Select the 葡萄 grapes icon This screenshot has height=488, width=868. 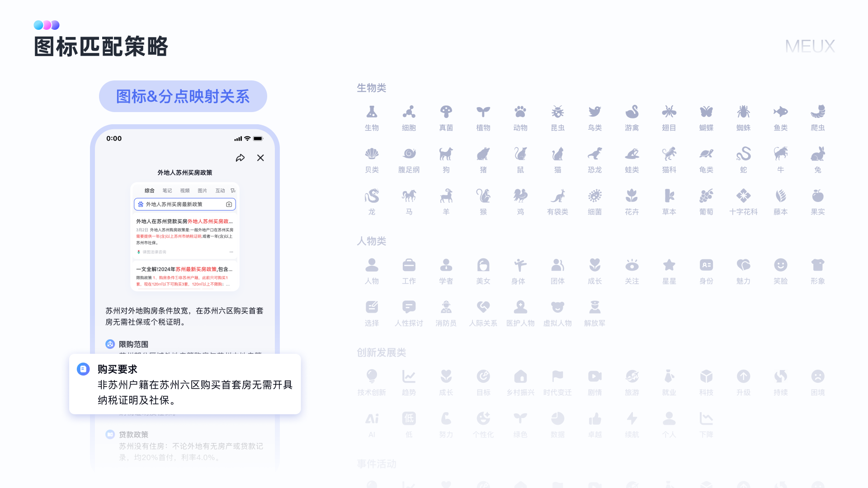[x=706, y=196]
